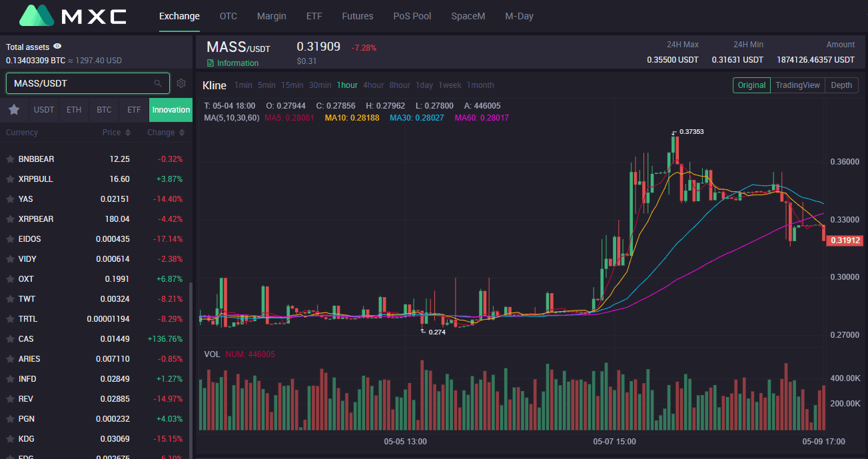Screen dimensions: 868x459
Task: Open the SpaceM page
Action: click(468, 16)
